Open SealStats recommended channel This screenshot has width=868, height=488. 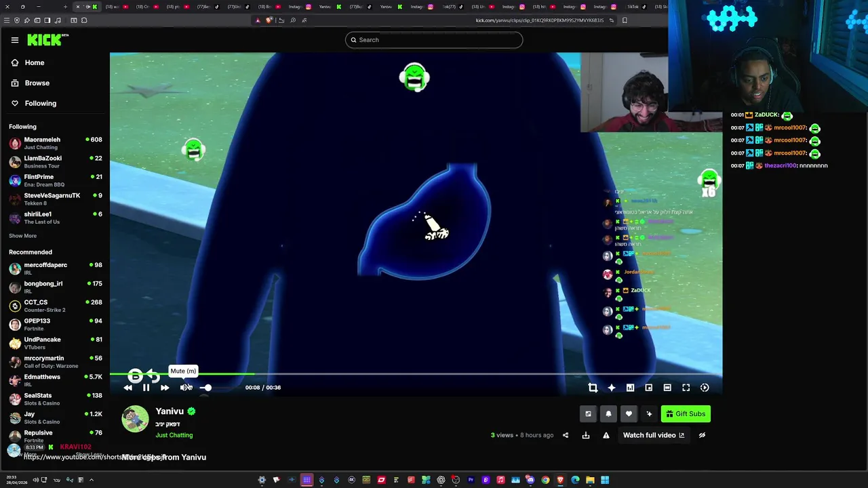coord(55,399)
